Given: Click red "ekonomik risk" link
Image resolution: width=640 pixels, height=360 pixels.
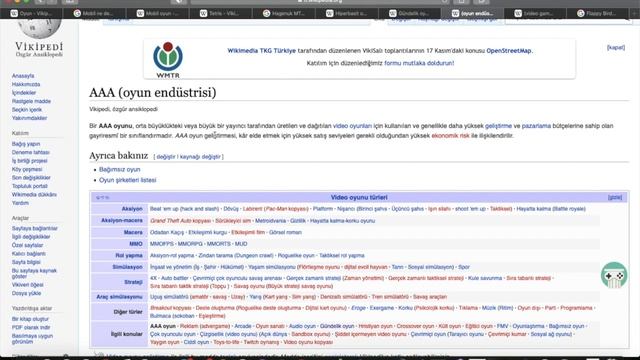Looking at the screenshot, I should click(450, 136).
